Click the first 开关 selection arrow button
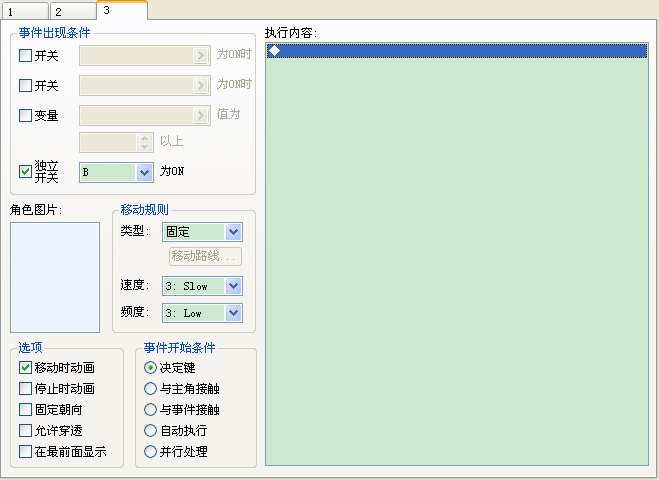The height and width of the screenshot is (480, 659). [x=200, y=55]
